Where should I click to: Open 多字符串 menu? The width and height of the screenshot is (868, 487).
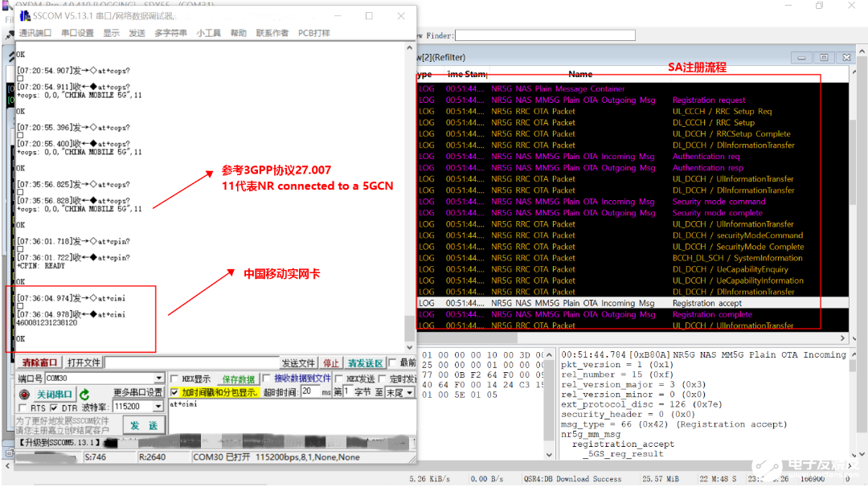pyautogui.click(x=170, y=33)
